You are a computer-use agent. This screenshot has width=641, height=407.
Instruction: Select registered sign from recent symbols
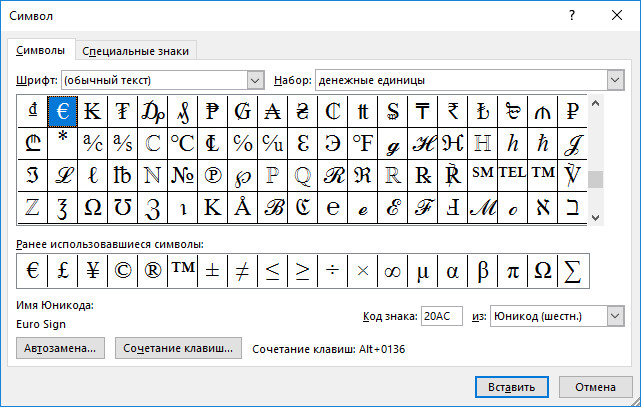click(152, 271)
